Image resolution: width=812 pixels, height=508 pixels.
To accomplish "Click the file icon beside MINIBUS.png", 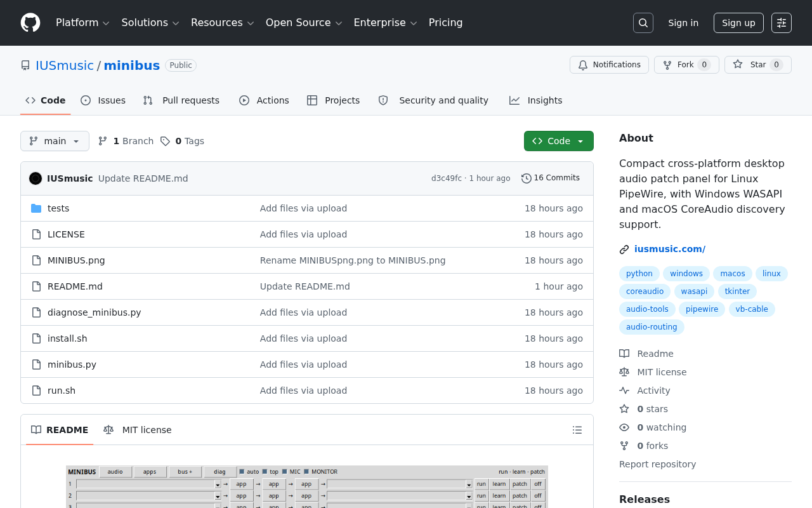I will [x=36, y=260].
